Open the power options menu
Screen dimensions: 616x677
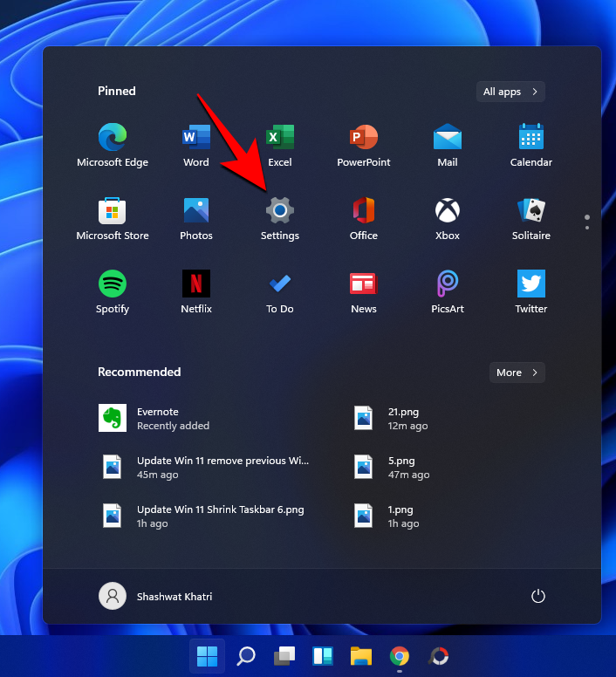538,596
